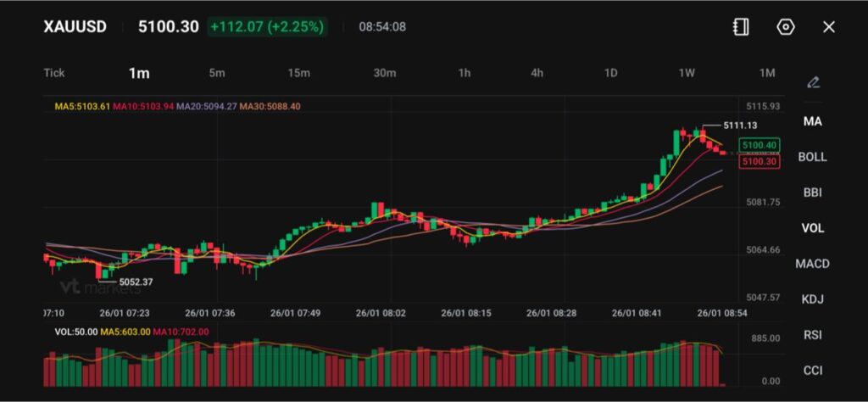Select the 5m timeframe tab
The height and width of the screenshot is (402, 868).
click(217, 73)
